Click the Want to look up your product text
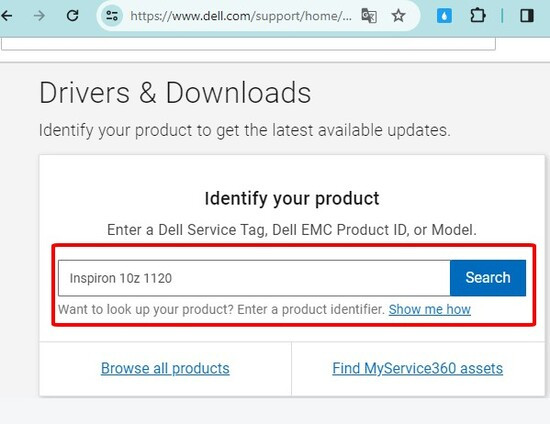Image resolution: width=550 pixels, height=424 pixels. click(x=222, y=309)
